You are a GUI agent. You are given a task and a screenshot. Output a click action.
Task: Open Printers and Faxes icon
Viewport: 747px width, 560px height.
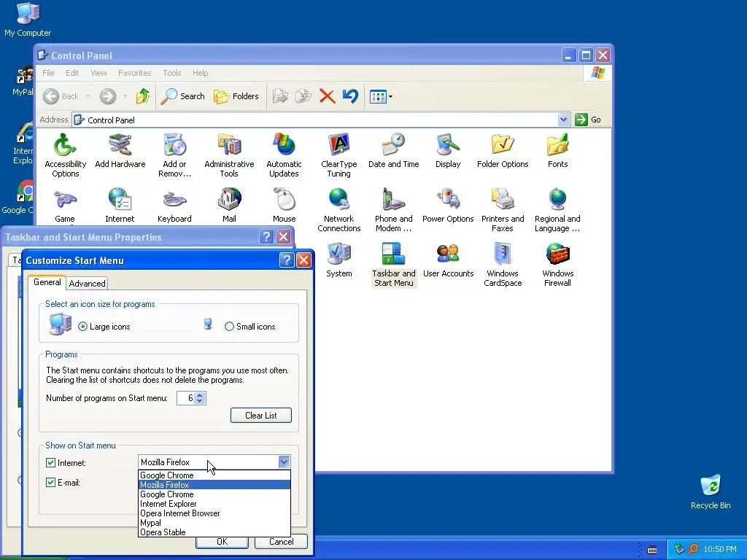tap(503, 211)
